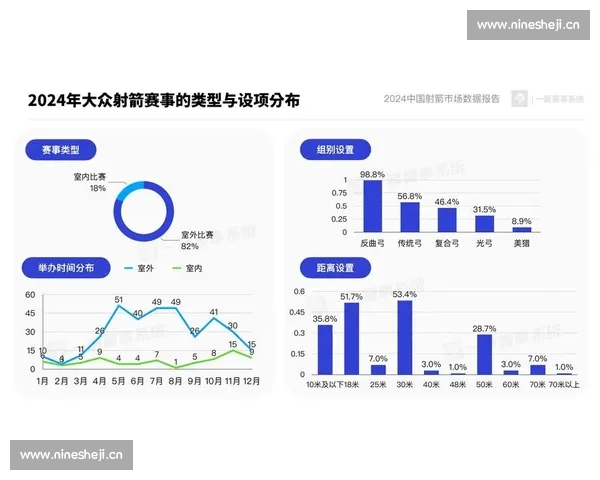
Task: Click the 复合弓 bar in 组别设置 chart
Action: [447, 220]
